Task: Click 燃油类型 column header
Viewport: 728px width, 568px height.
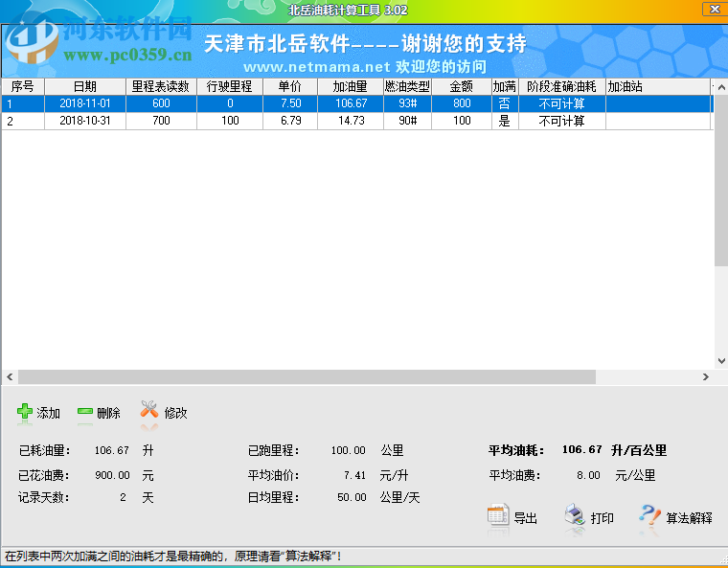Action: pos(407,86)
